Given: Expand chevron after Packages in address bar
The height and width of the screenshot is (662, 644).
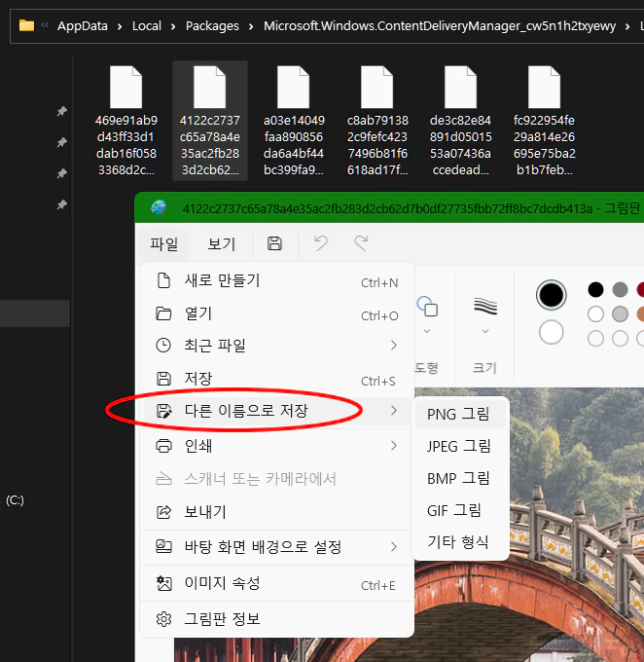Looking at the screenshot, I should tap(251, 27).
